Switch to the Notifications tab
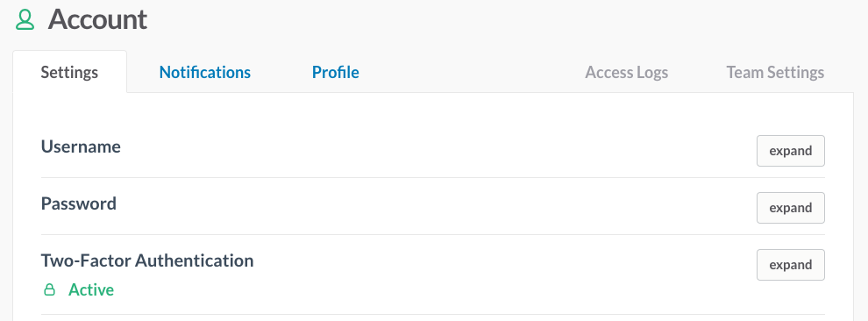The width and height of the screenshot is (868, 321). click(x=205, y=73)
